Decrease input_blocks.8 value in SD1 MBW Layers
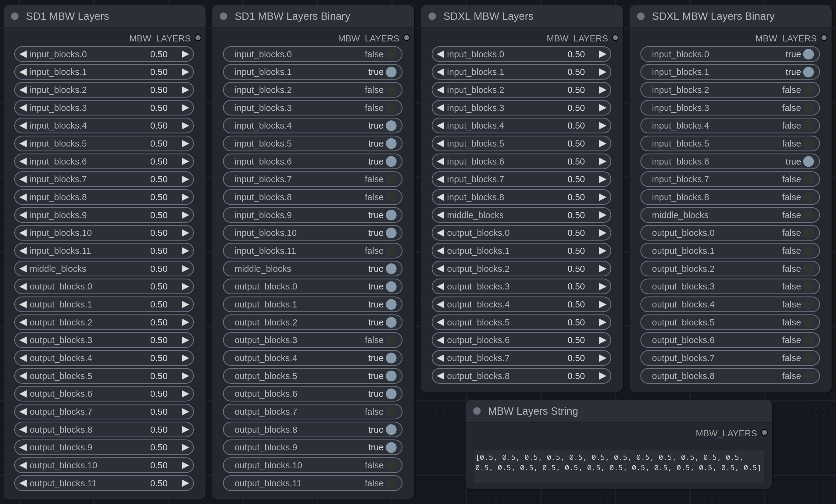836x504 pixels. tap(23, 197)
